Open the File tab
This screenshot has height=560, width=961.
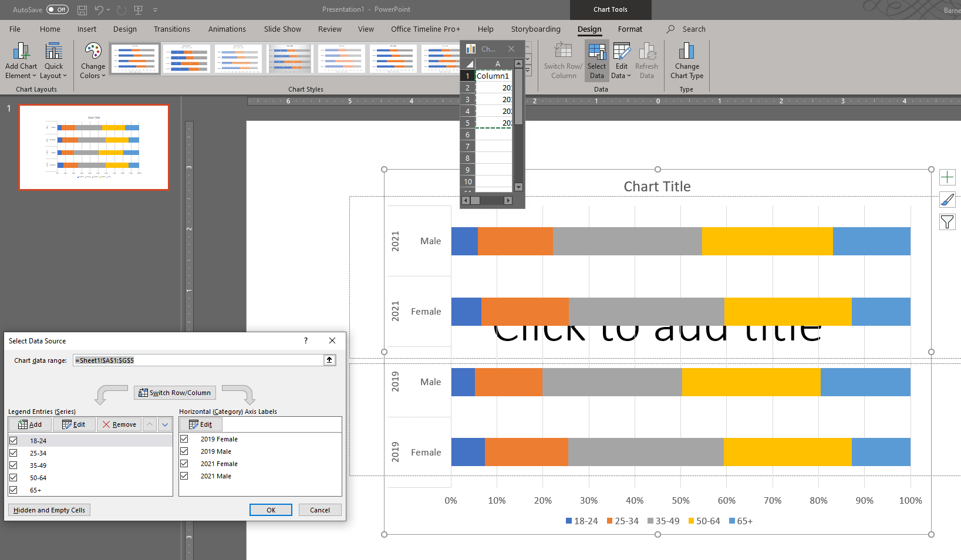(15, 29)
